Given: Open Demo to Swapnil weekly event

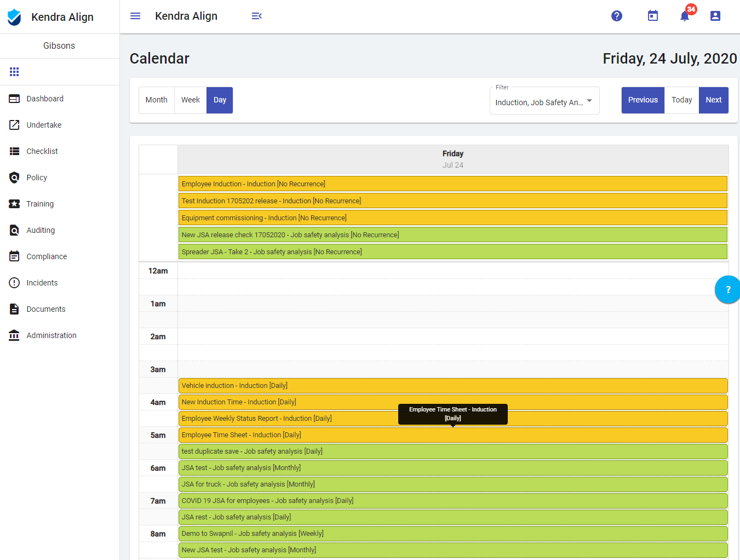Looking at the screenshot, I should [x=453, y=534].
